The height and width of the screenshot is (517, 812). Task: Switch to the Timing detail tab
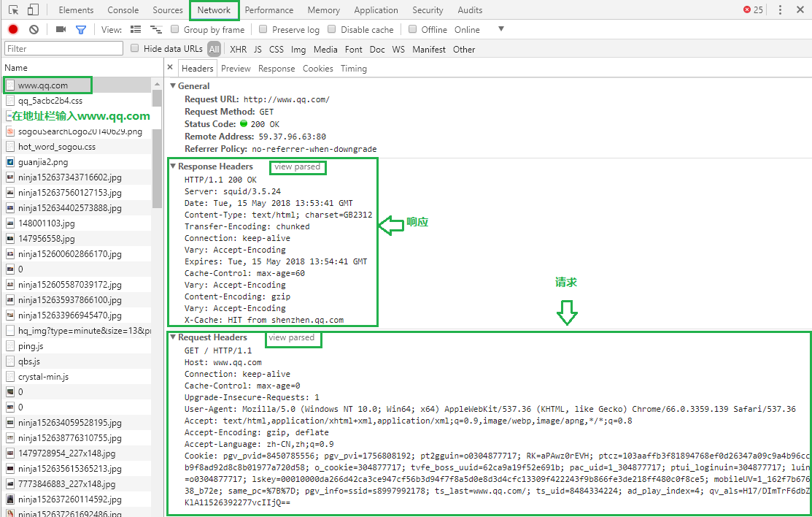pyautogui.click(x=354, y=69)
